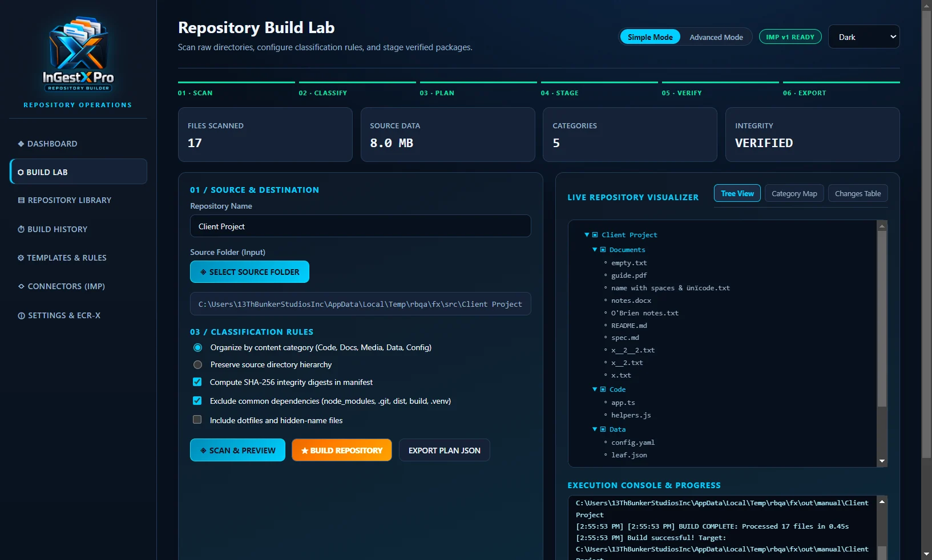Select Preserve source directory hierarchy option
This screenshot has height=560, width=932.
coord(197,364)
